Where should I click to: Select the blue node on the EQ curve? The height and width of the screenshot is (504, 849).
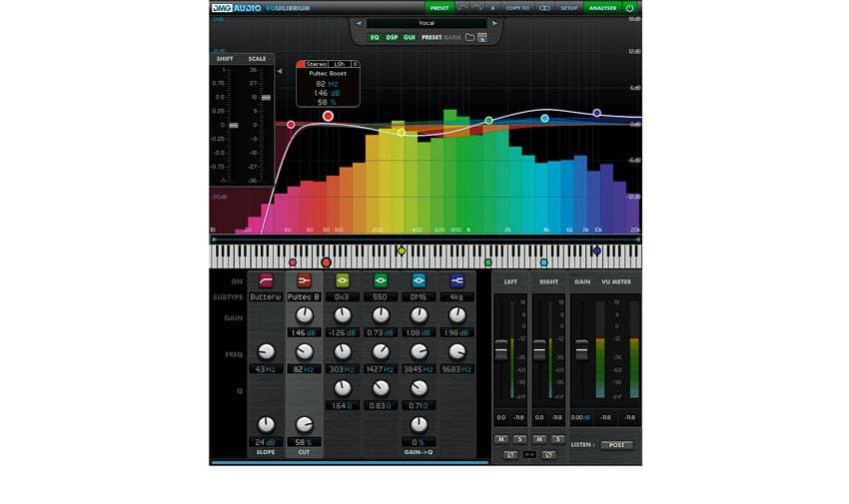pyautogui.click(x=596, y=113)
